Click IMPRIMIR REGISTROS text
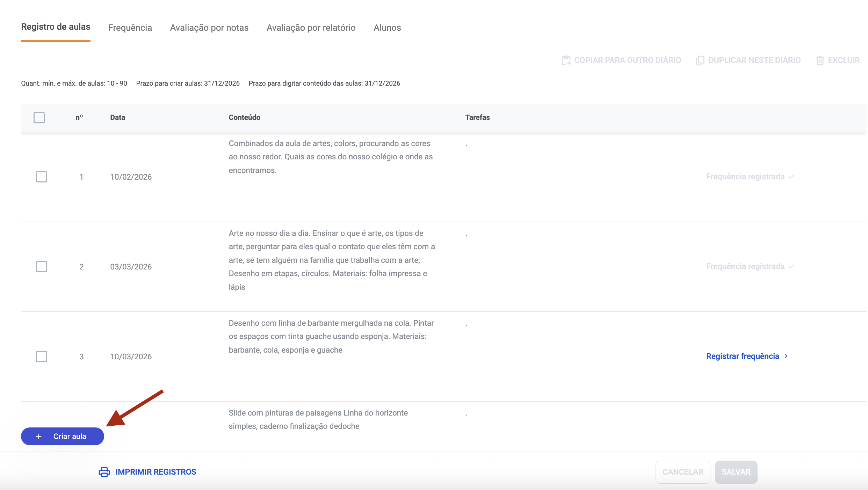This screenshot has width=868, height=490. point(156,472)
